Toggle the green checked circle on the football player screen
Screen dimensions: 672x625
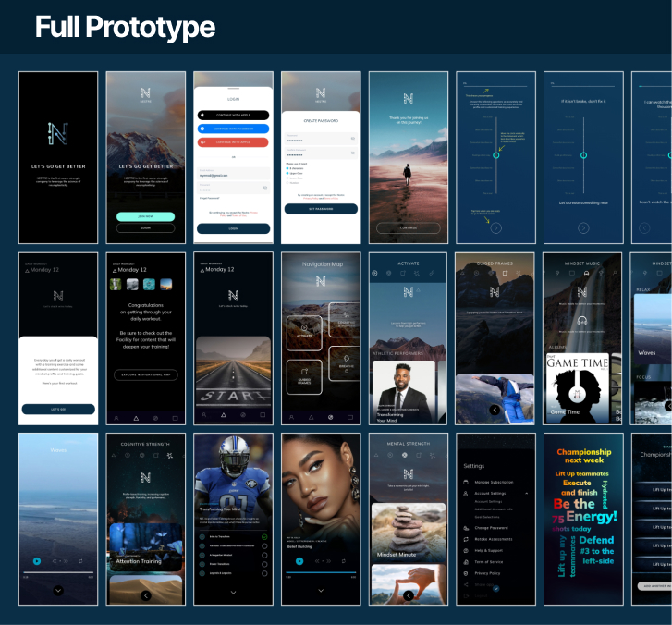tap(264, 536)
